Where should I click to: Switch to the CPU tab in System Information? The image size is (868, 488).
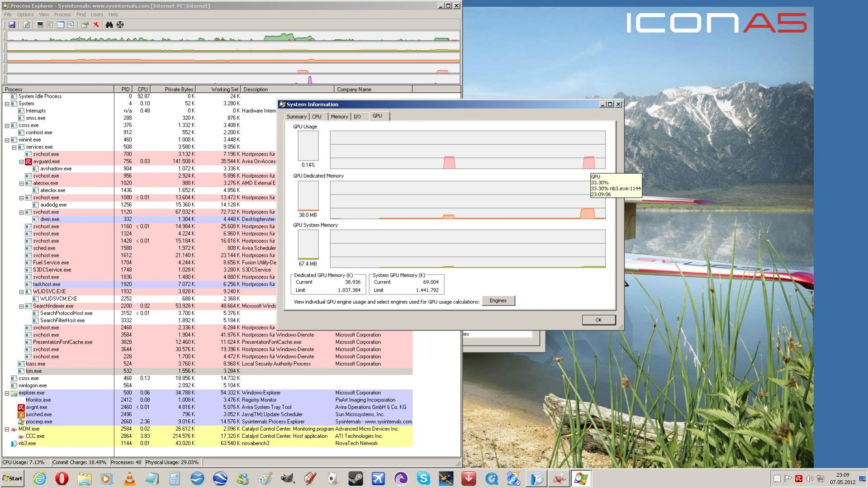point(317,117)
